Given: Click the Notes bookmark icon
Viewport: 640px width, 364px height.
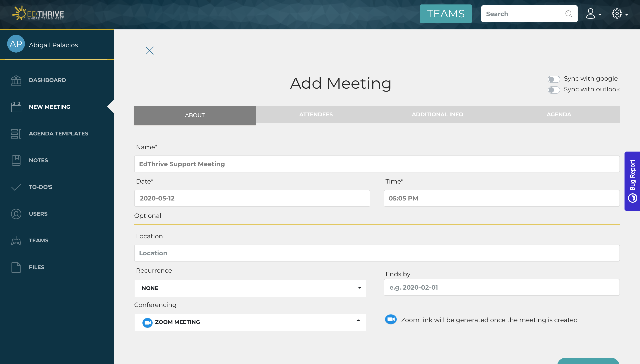Looking at the screenshot, I should (x=16, y=160).
